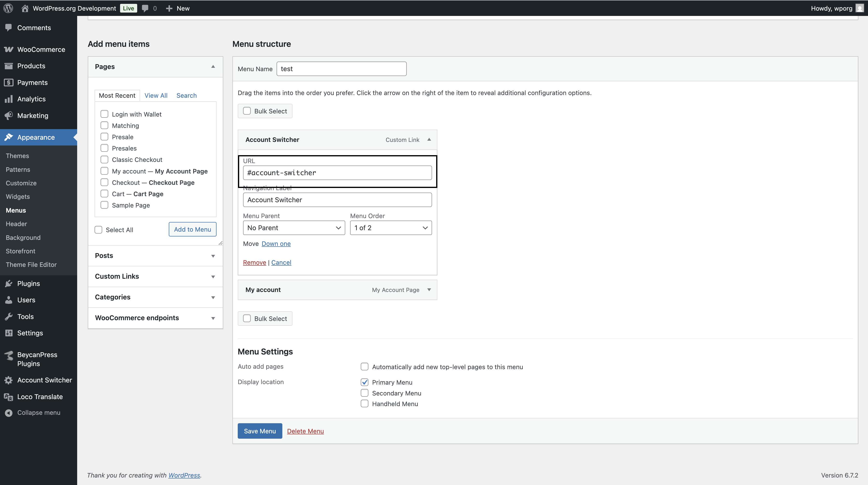Click the WordPress logo icon
This screenshot has width=868, height=485.
(x=8, y=8)
